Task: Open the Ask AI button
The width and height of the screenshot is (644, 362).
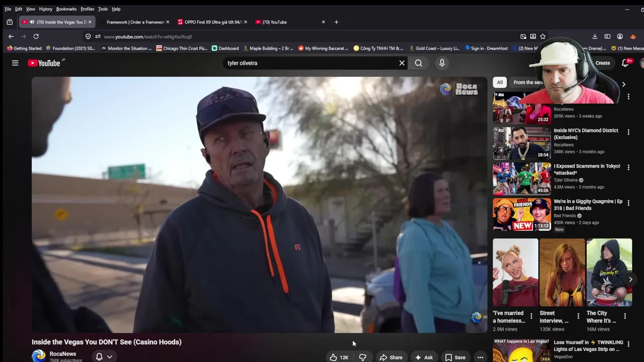Action: 424,357
